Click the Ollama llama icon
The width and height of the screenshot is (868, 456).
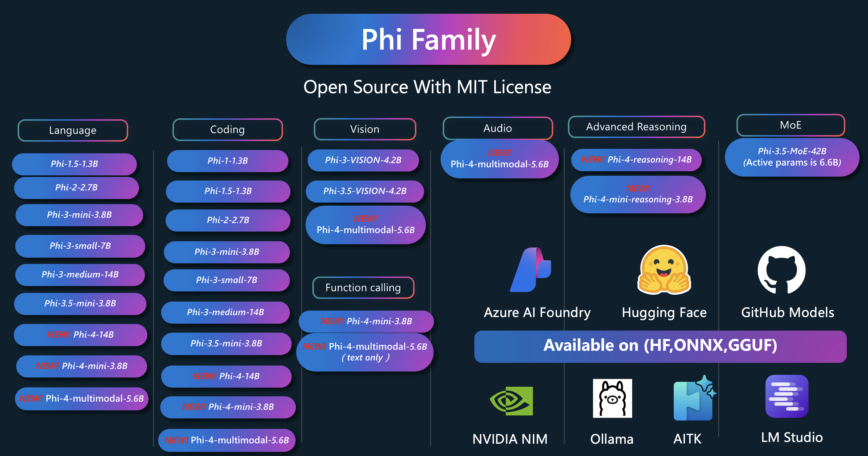click(x=612, y=398)
